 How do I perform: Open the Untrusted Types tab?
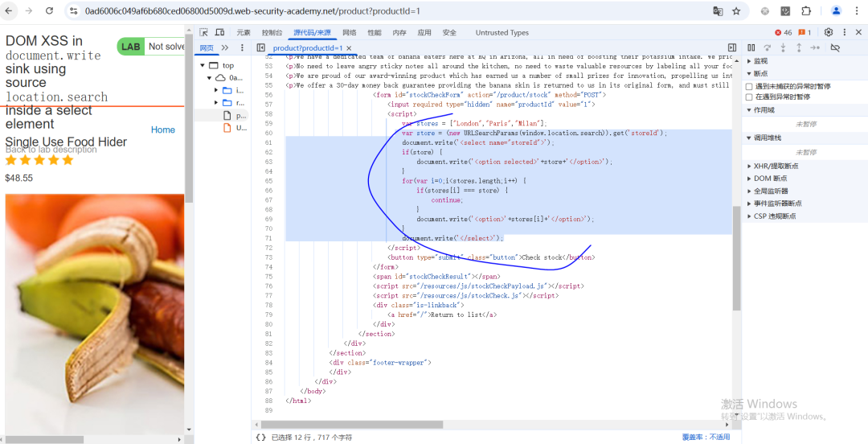point(502,33)
